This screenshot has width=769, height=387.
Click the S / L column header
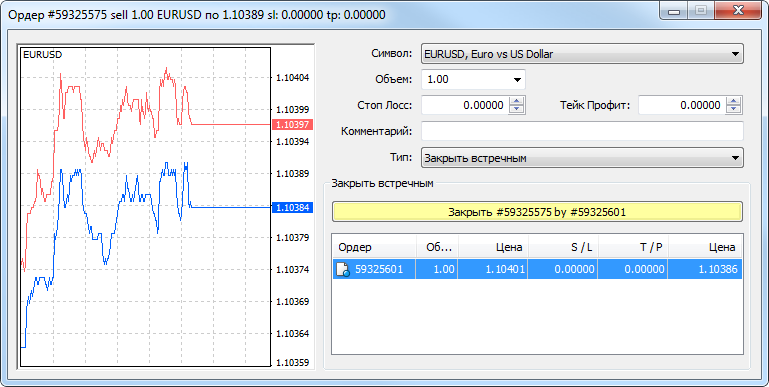coord(563,247)
